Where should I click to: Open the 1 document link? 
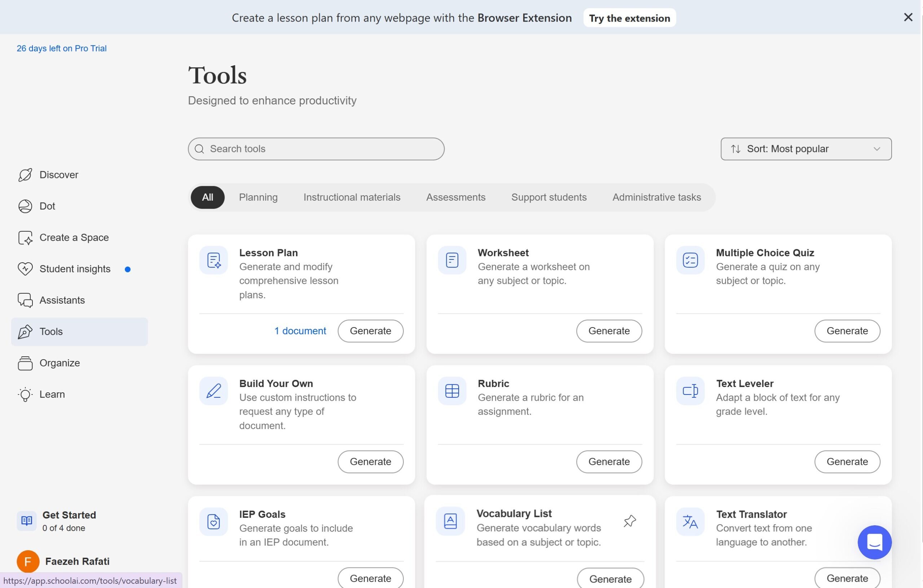coord(300,331)
